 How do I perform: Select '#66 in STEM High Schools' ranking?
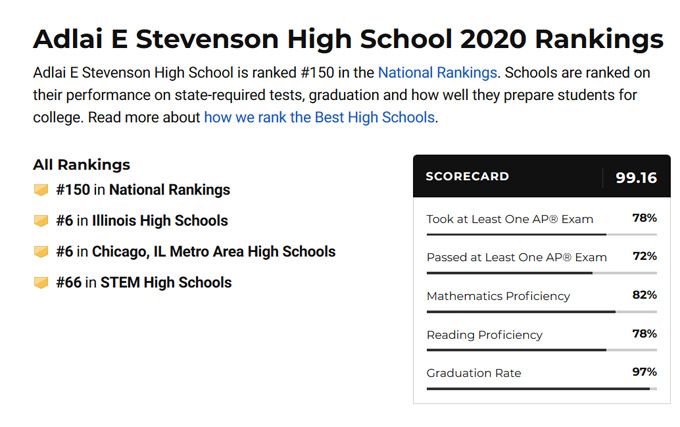tap(144, 283)
